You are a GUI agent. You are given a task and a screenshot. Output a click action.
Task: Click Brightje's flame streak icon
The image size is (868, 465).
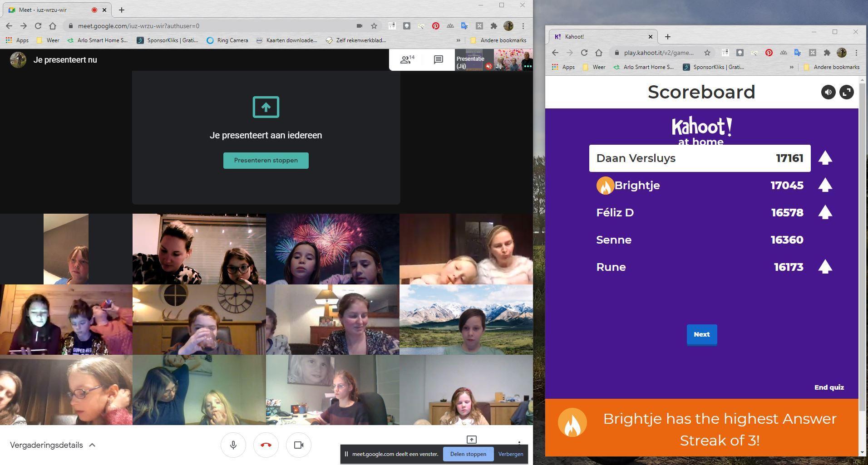(x=605, y=186)
